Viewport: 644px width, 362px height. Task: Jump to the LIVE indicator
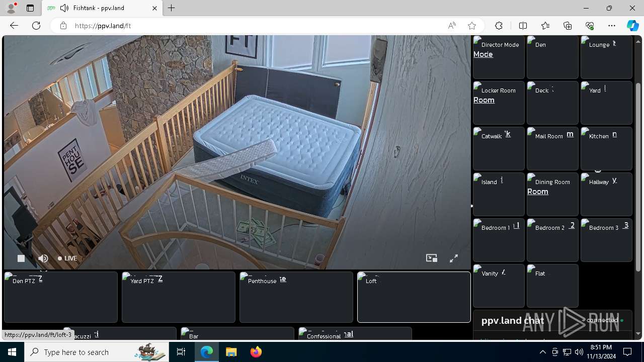click(x=67, y=258)
